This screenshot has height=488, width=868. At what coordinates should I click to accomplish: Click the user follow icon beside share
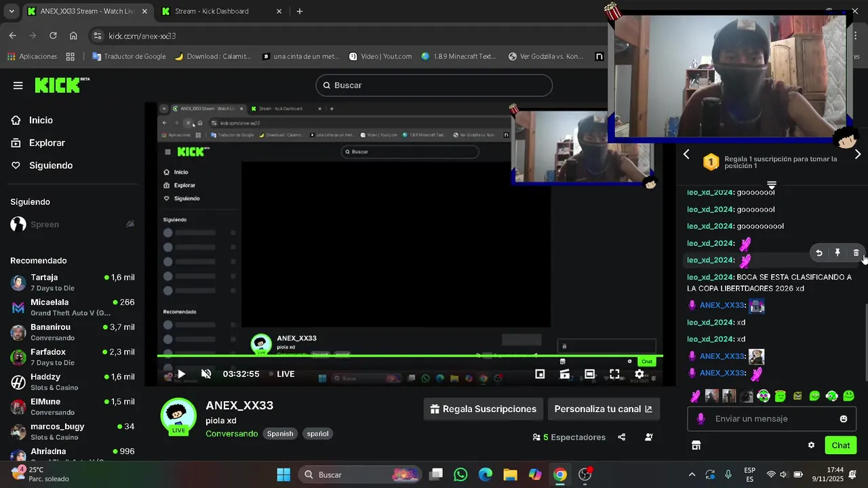point(649,437)
